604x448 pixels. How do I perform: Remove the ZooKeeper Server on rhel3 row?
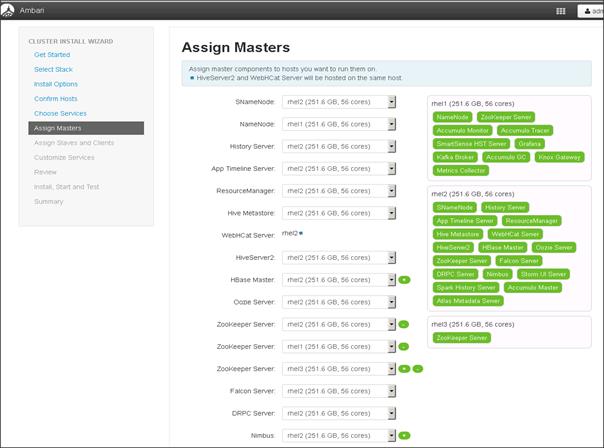click(x=418, y=369)
